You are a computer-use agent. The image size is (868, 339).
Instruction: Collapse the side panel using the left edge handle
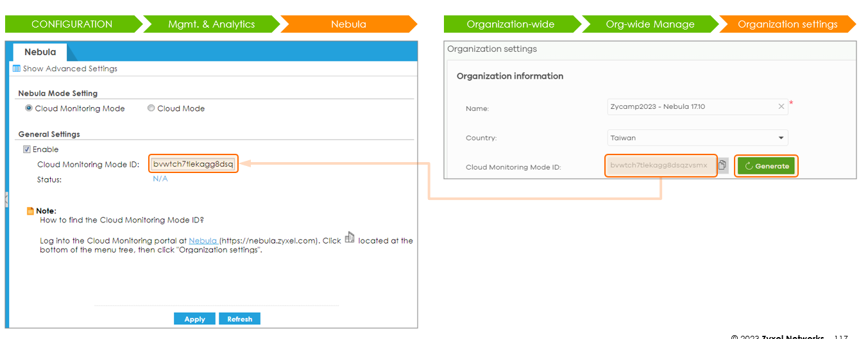point(6,198)
